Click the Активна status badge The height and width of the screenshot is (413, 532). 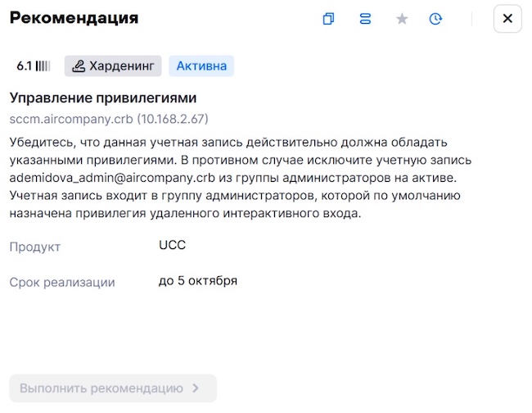(201, 66)
